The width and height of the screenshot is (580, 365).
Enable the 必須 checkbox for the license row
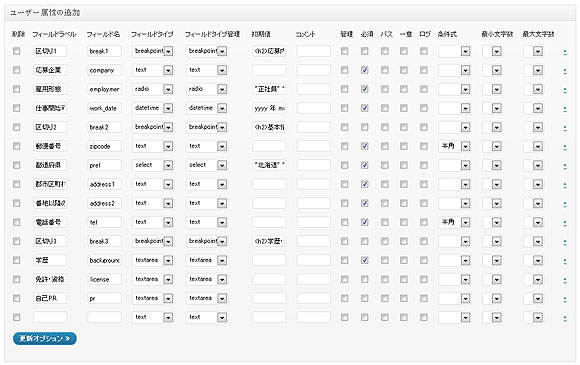pyautogui.click(x=365, y=279)
